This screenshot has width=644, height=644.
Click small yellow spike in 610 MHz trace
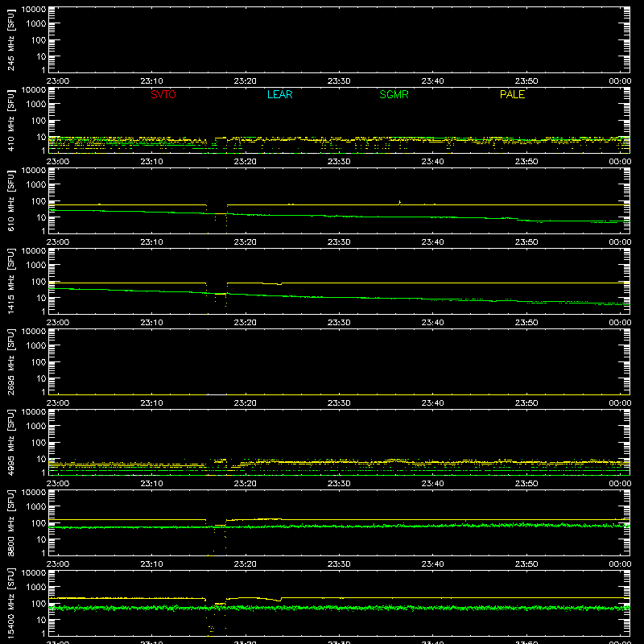point(399,203)
